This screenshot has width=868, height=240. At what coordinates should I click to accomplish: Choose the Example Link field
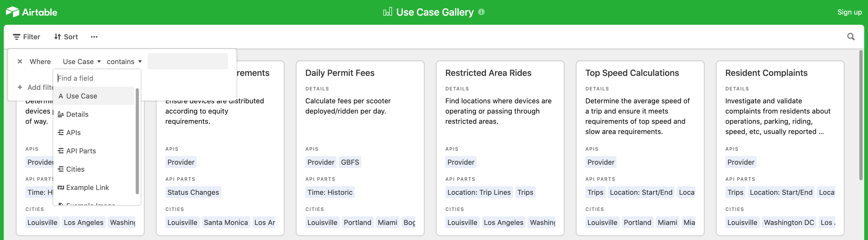coord(87,188)
